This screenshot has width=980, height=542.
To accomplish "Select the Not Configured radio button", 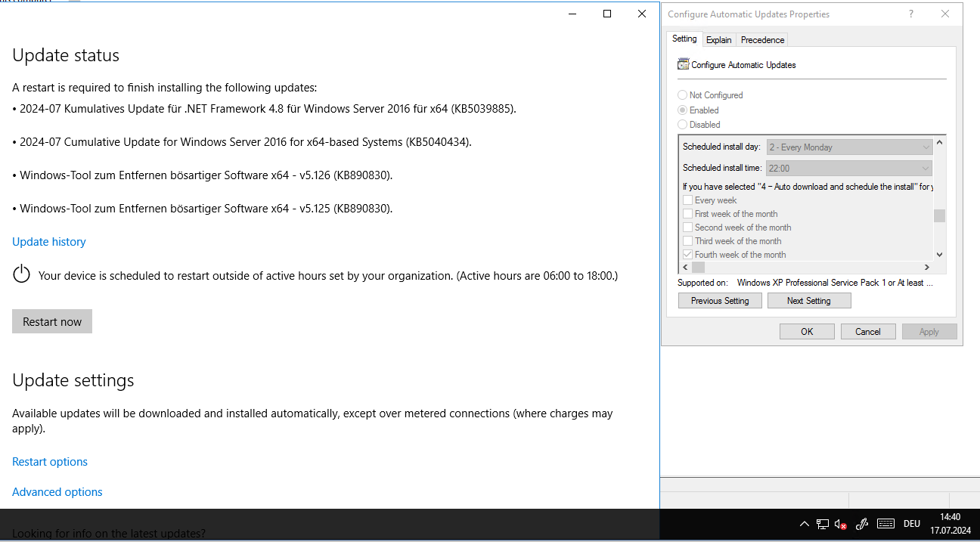I will (x=683, y=95).
